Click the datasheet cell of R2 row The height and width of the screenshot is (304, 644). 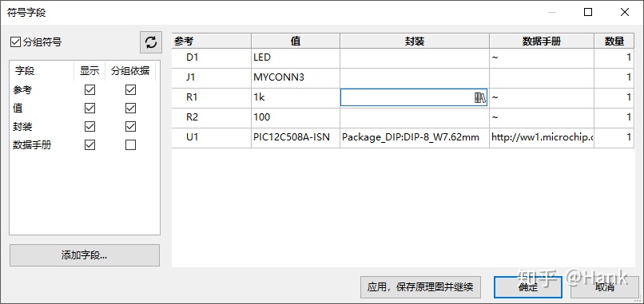[x=541, y=117]
